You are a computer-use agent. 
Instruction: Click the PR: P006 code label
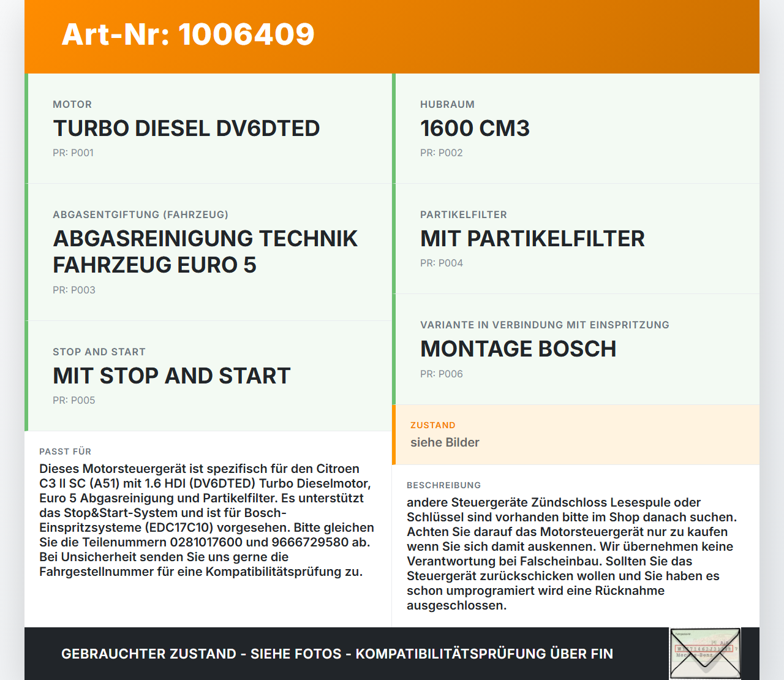point(441,374)
